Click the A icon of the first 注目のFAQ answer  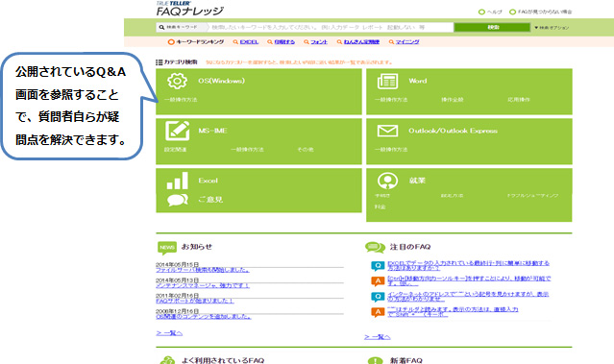point(378,281)
